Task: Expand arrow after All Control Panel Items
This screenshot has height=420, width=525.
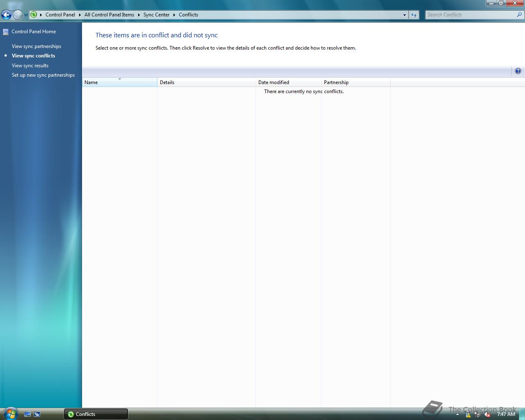Action: 139,15
